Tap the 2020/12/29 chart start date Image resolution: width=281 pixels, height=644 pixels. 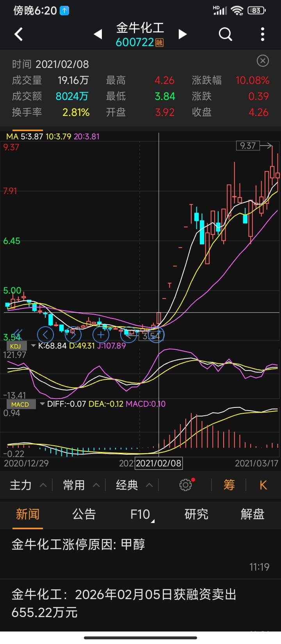26,463
